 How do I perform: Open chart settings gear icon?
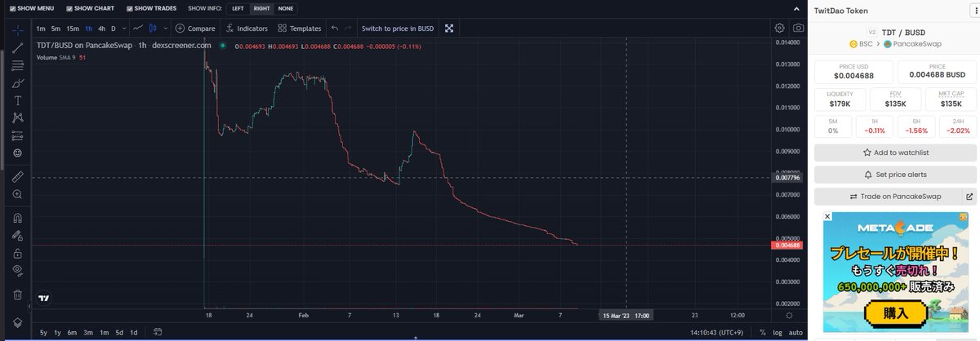coord(779,28)
